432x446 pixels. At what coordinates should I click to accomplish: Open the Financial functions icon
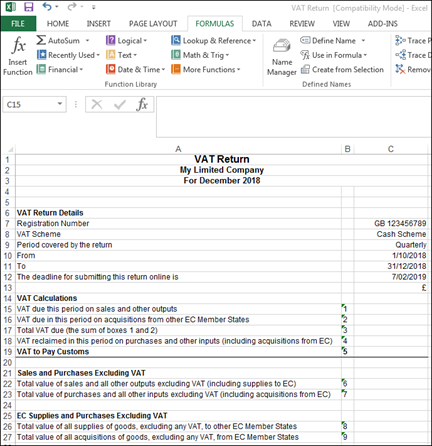(x=41, y=69)
